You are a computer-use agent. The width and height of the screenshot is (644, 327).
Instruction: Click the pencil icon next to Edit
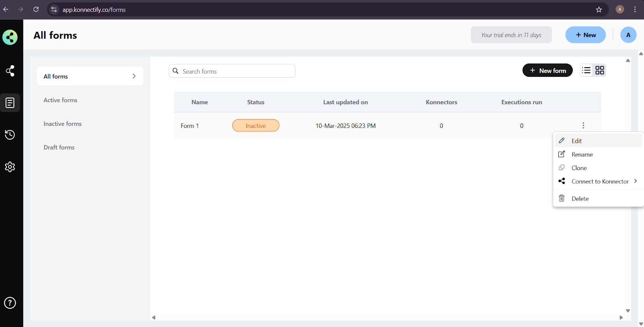coord(562,140)
